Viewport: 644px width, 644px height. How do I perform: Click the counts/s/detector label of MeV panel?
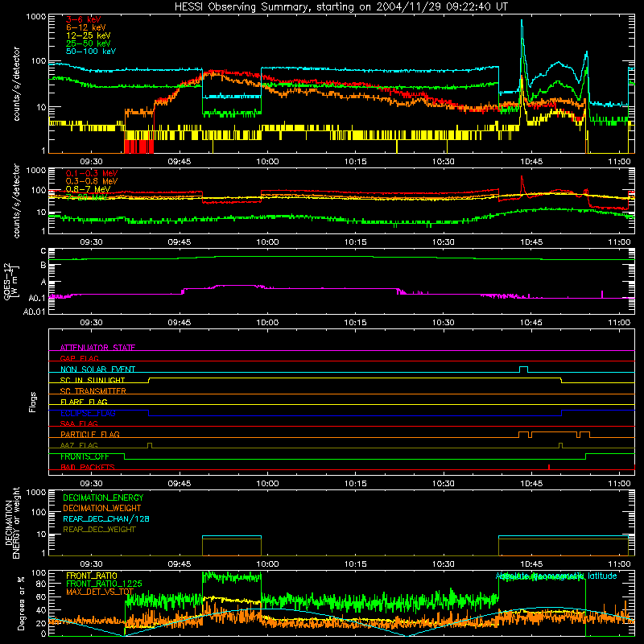coord(16,200)
